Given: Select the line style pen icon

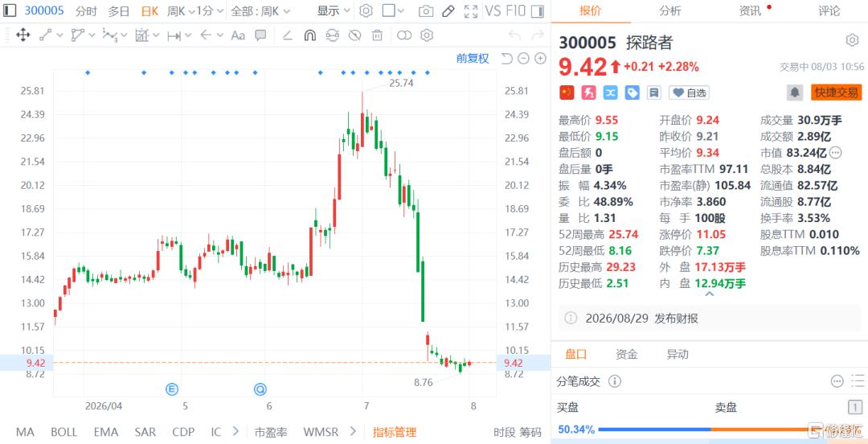Looking at the screenshot, I should tap(287, 35).
